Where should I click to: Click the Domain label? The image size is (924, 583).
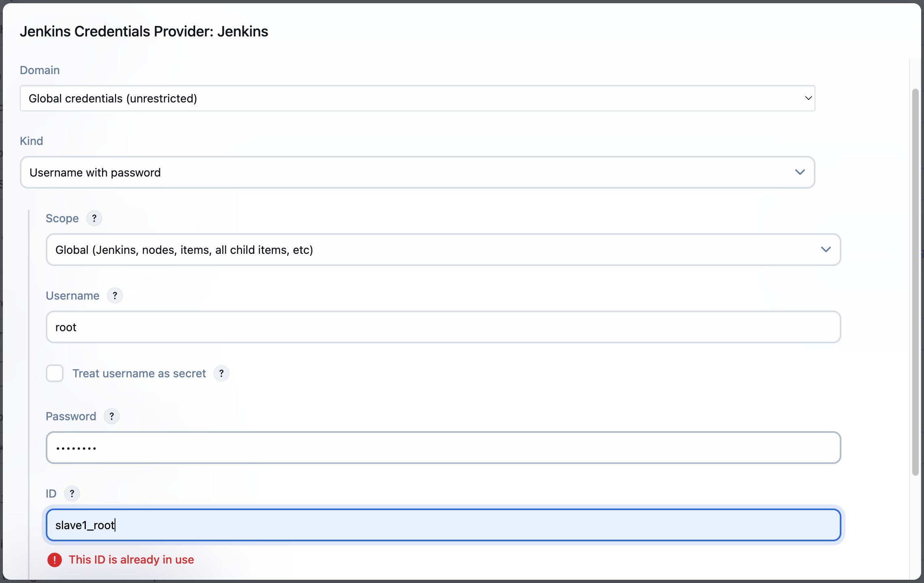40,70
